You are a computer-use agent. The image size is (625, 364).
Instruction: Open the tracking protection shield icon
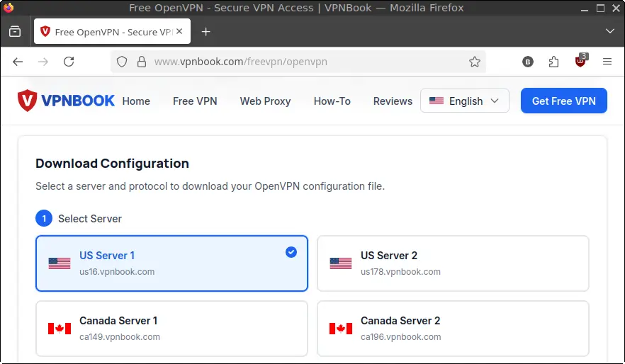[122, 62]
